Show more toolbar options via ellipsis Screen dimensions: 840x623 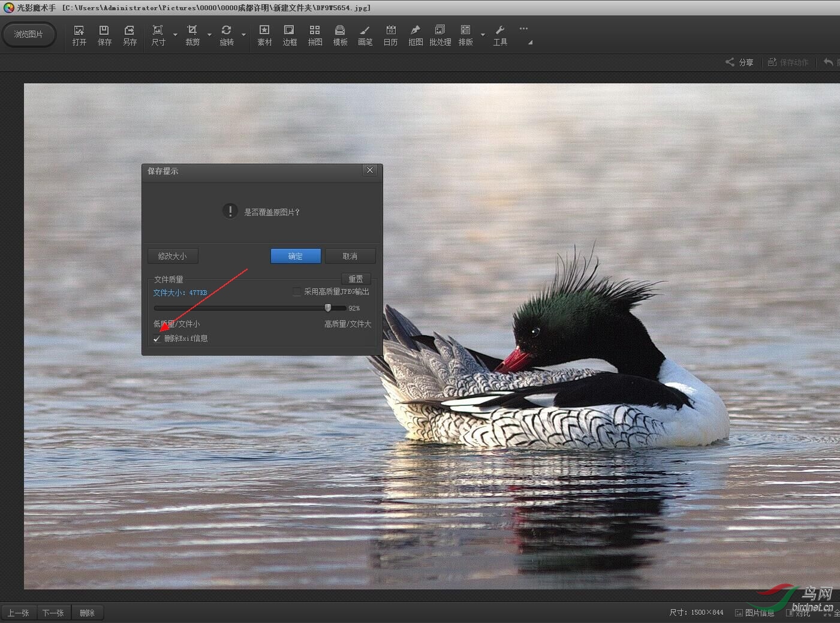[x=523, y=28]
